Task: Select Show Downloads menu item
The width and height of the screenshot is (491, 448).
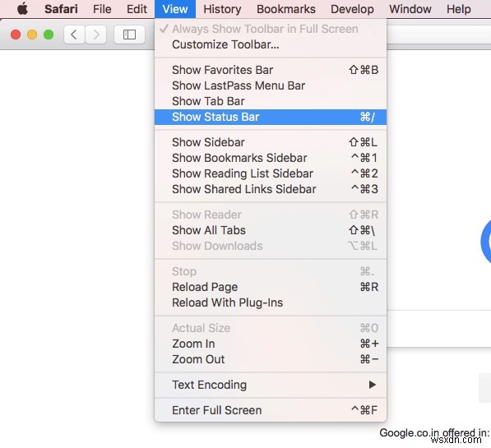Action: tap(271, 246)
